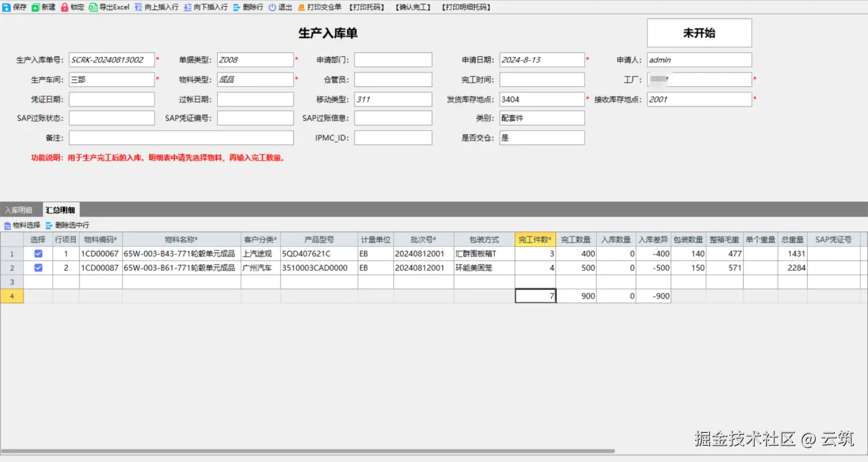The height and width of the screenshot is (462, 868).
Task: Click the 完工件数* column header
Action: click(536, 239)
